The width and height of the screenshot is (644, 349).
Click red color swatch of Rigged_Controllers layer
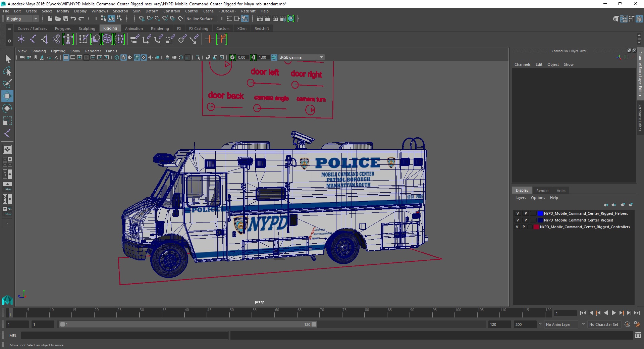click(x=536, y=227)
